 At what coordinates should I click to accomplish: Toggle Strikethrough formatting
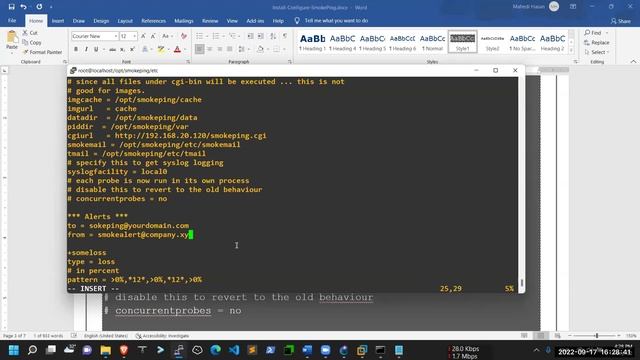pos(113,49)
